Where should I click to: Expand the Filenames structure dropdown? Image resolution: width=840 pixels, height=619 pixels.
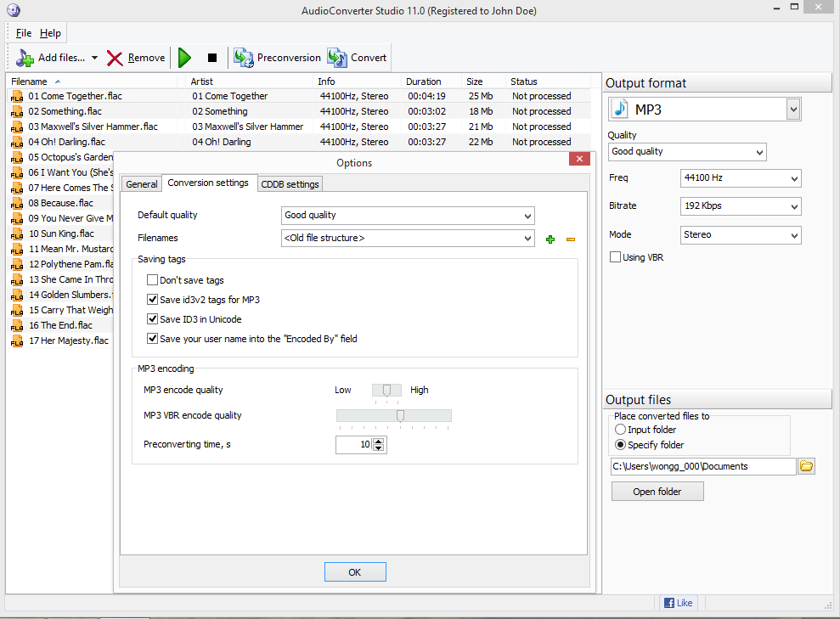point(528,239)
